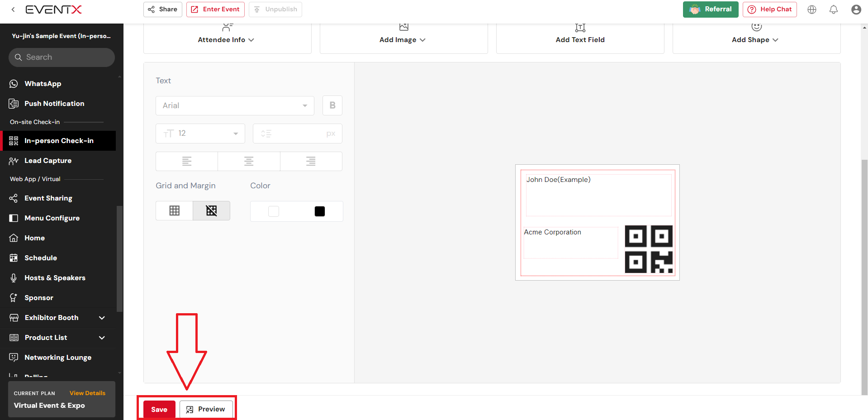Screen dimensions: 868x420
Task: Click the Preview button
Action: point(206,409)
